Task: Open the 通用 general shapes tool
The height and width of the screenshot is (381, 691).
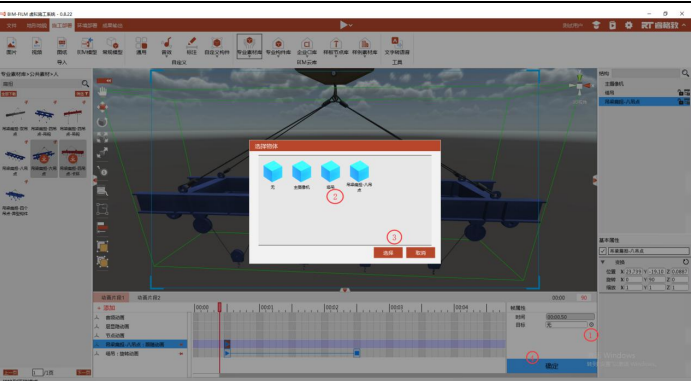Action: coord(141,45)
